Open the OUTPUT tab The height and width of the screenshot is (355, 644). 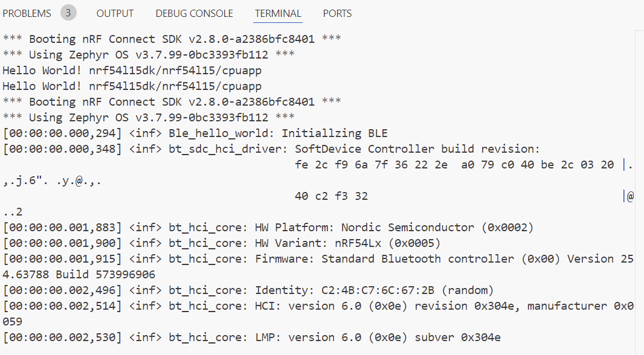coord(115,13)
